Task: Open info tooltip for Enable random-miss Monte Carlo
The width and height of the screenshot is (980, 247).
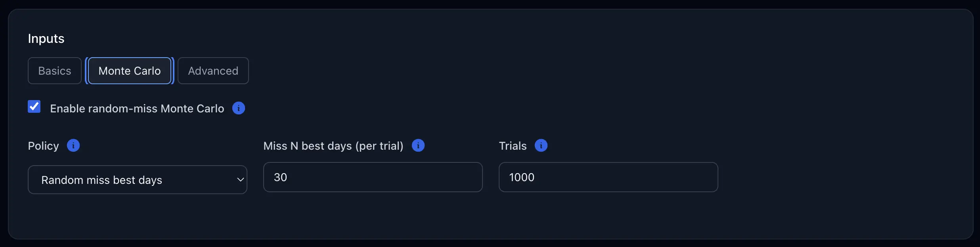Action: (x=238, y=108)
